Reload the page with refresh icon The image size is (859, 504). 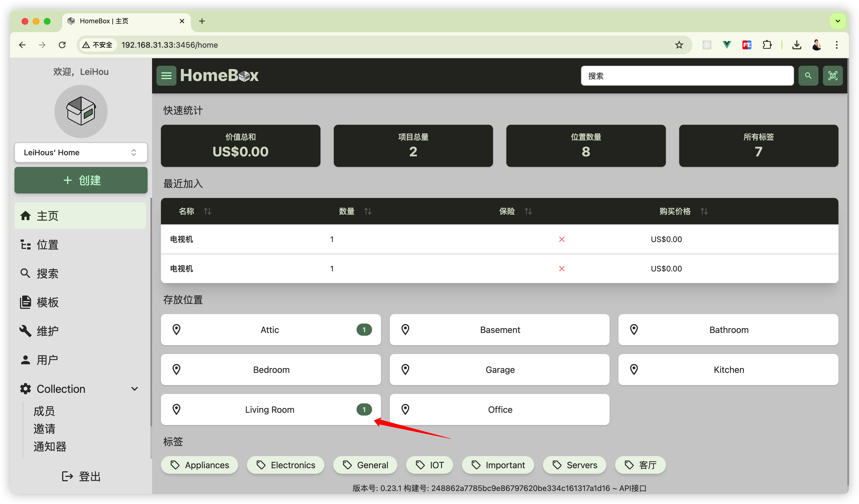(62, 45)
